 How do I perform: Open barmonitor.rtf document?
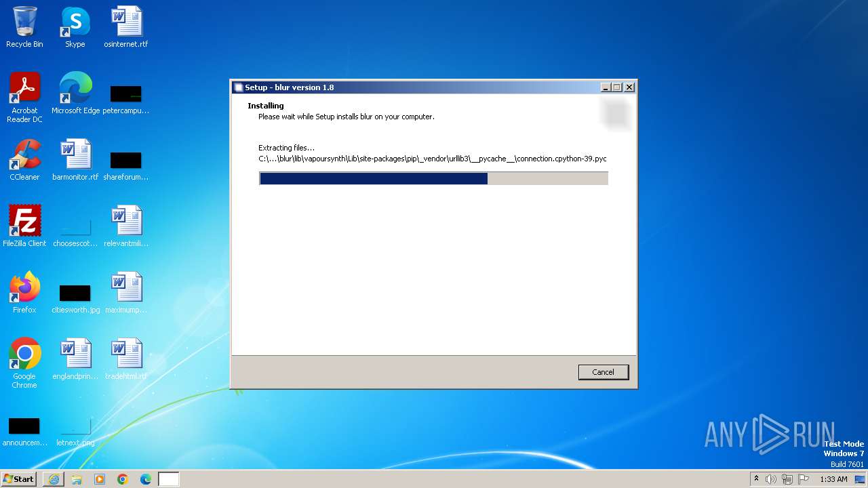pos(75,161)
